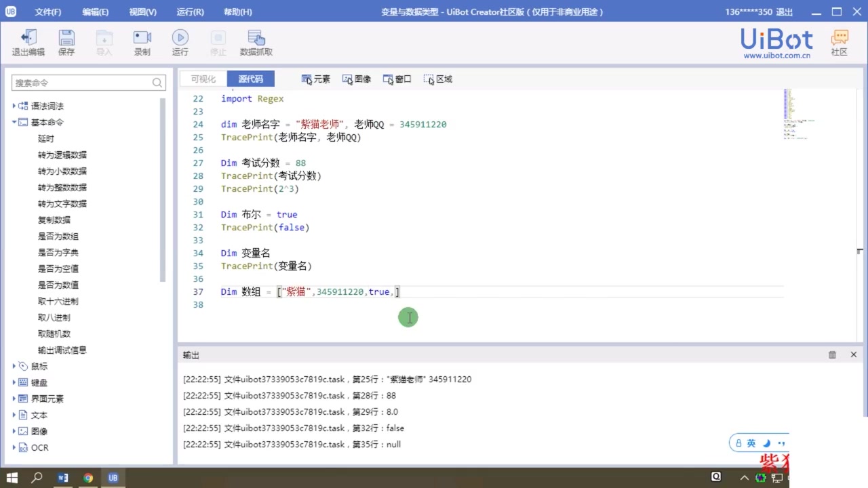868x488 pixels.
Task: Select the 复制数据 command
Action: tap(54, 220)
